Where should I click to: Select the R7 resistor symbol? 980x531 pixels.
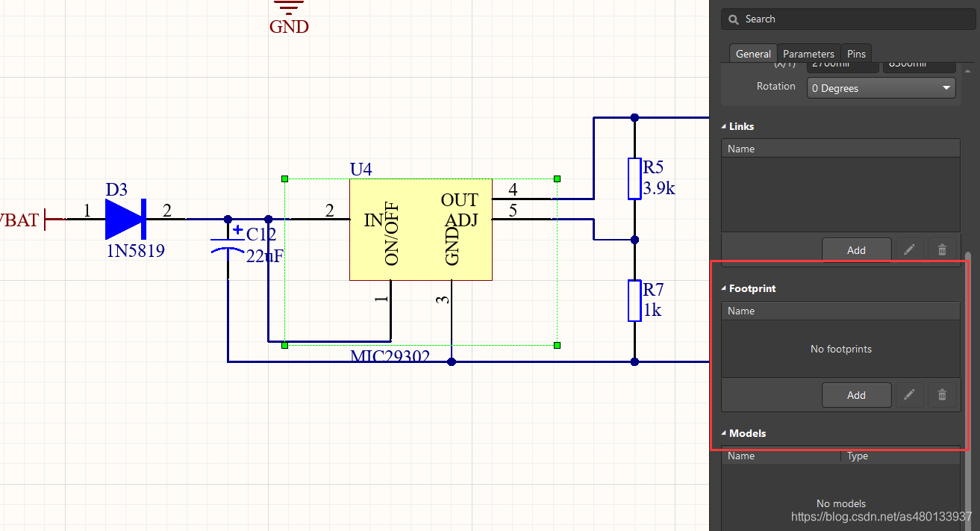(x=634, y=300)
